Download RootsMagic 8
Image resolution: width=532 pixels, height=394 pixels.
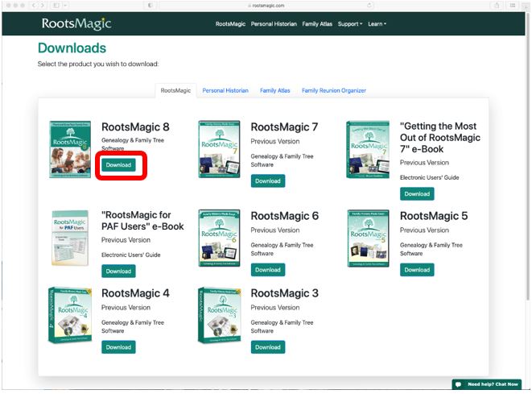(118, 165)
